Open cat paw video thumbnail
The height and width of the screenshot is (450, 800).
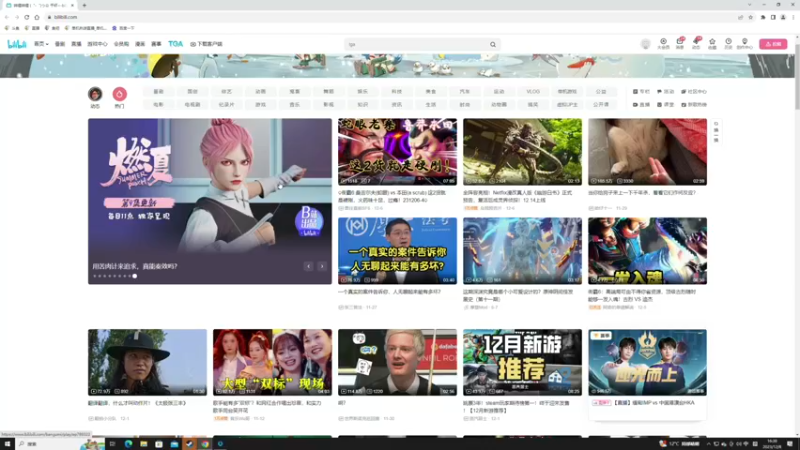click(647, 152)
